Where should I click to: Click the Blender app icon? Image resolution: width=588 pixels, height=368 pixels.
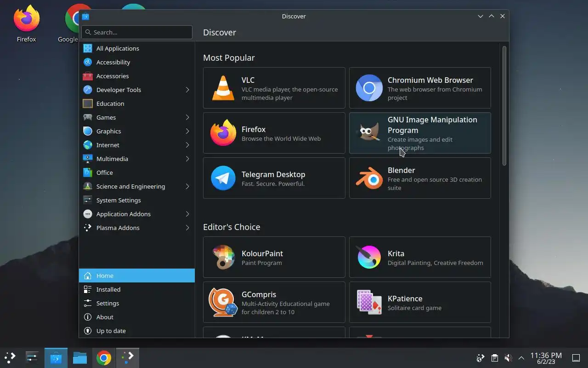tap(369, 178)
